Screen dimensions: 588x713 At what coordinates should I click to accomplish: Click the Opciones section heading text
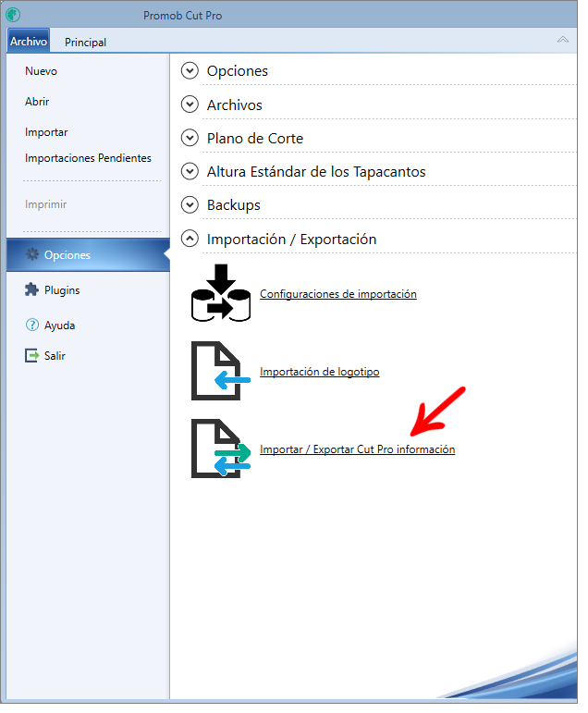pyautogui.click(x=238, y=71)
